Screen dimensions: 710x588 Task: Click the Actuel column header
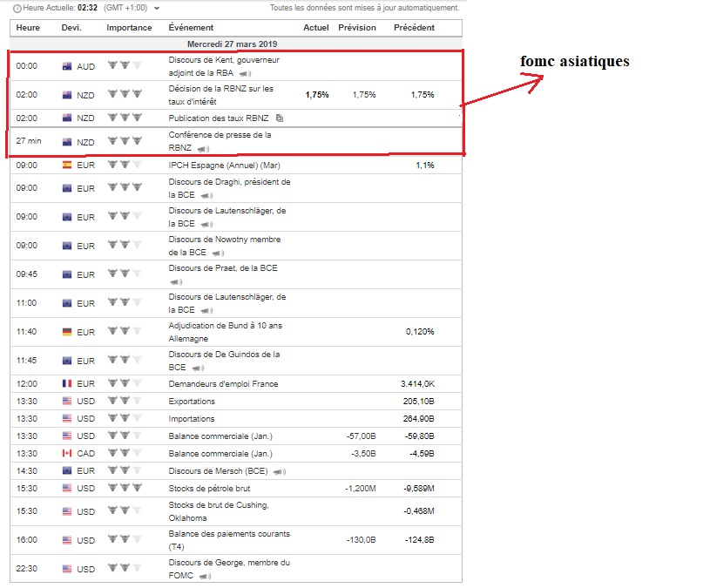coord(316,28)
